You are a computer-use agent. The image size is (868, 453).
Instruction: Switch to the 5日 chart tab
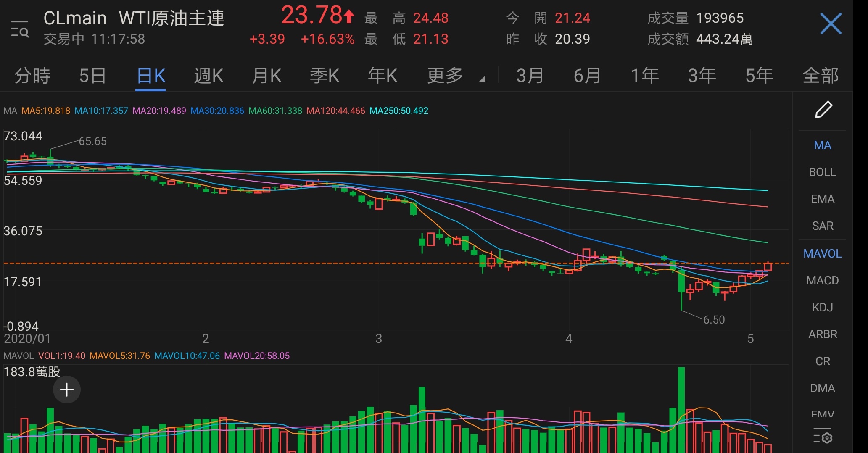(92, 76)
